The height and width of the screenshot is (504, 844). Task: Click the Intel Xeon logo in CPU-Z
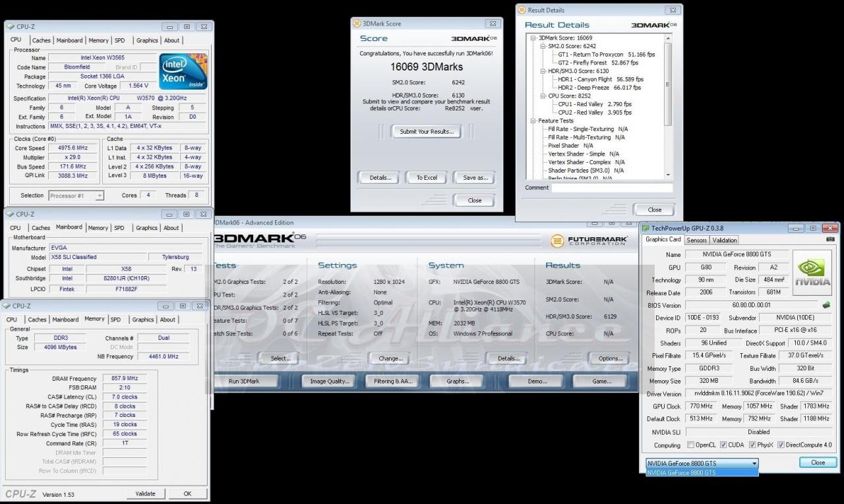(183, 71)
